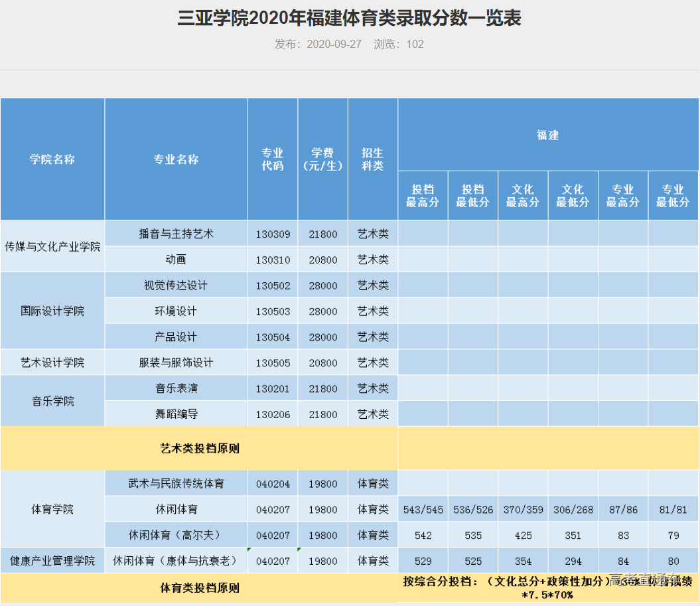Select the 休闲体育（高尔夫） cell

tap(176, 534)
